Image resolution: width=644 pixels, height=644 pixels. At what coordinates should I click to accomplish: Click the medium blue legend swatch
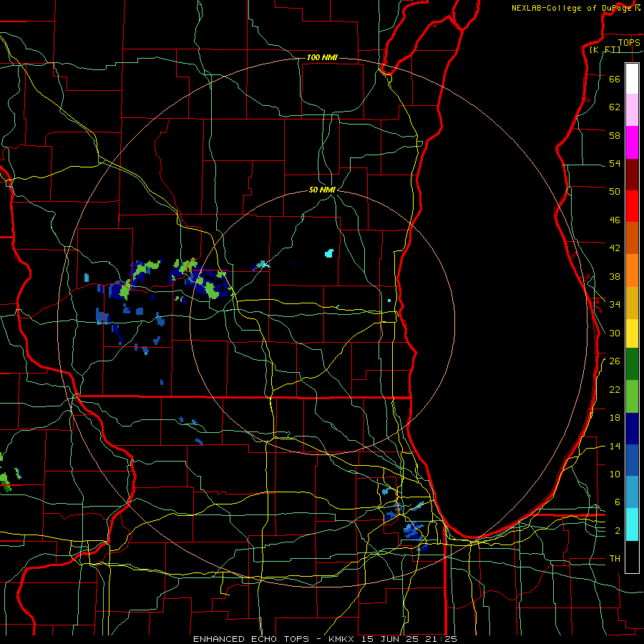point(632,460)
